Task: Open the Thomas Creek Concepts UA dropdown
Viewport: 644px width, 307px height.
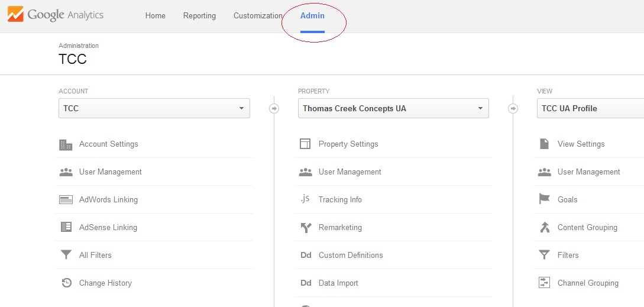Action: coord(393,108)
